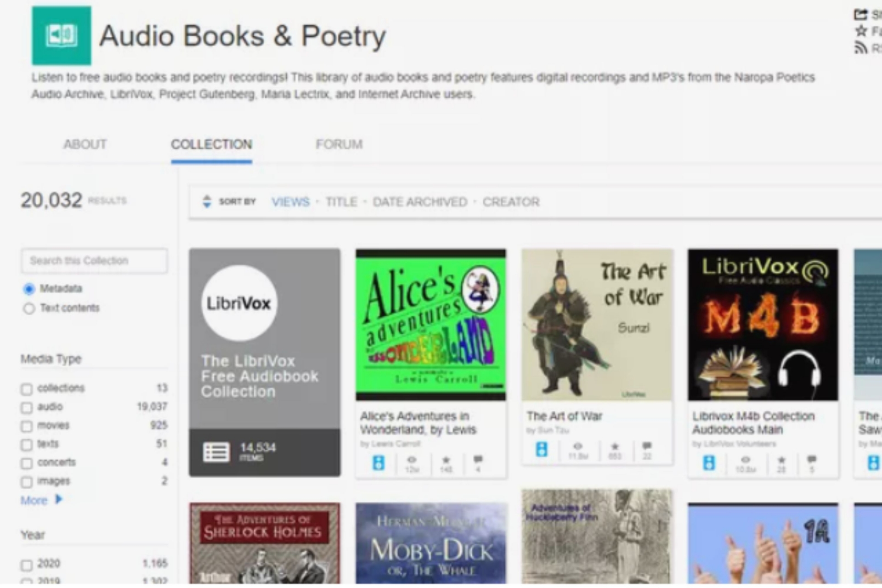Select the Text contents radio button
The image size is (882, 588).
click(x=29, y=309)
